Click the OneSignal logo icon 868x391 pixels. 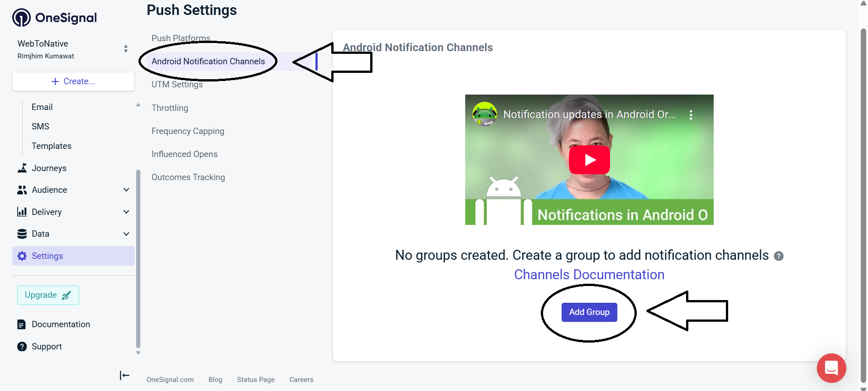coord(21,18)
